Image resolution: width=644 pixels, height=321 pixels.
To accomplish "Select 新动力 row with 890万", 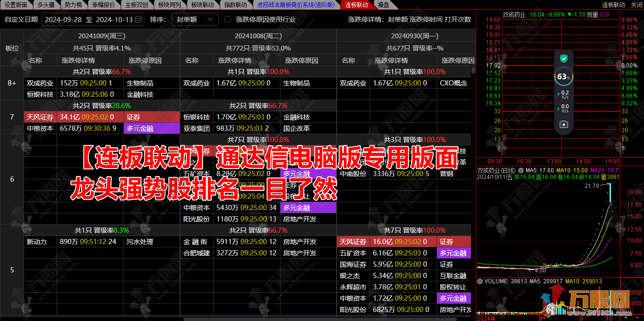I will click(x=102, y=242).
